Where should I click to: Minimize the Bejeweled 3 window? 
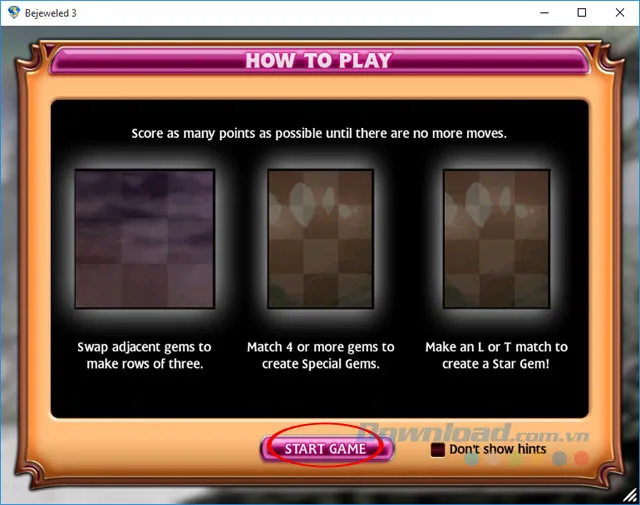pos(544,13)
